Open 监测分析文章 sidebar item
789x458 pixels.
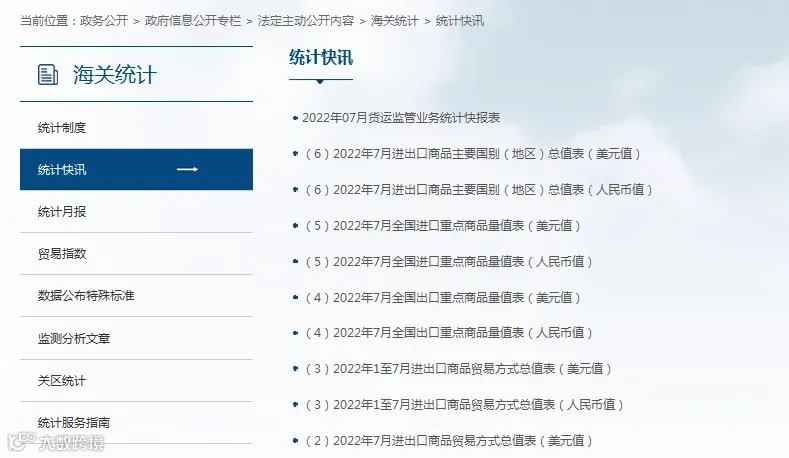pos(74,339)
